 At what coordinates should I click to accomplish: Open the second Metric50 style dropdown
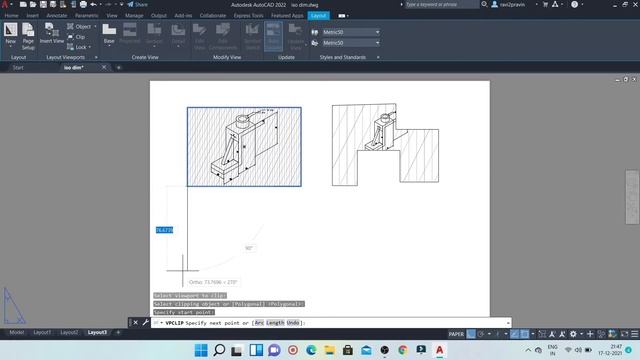tap(351, 43)
